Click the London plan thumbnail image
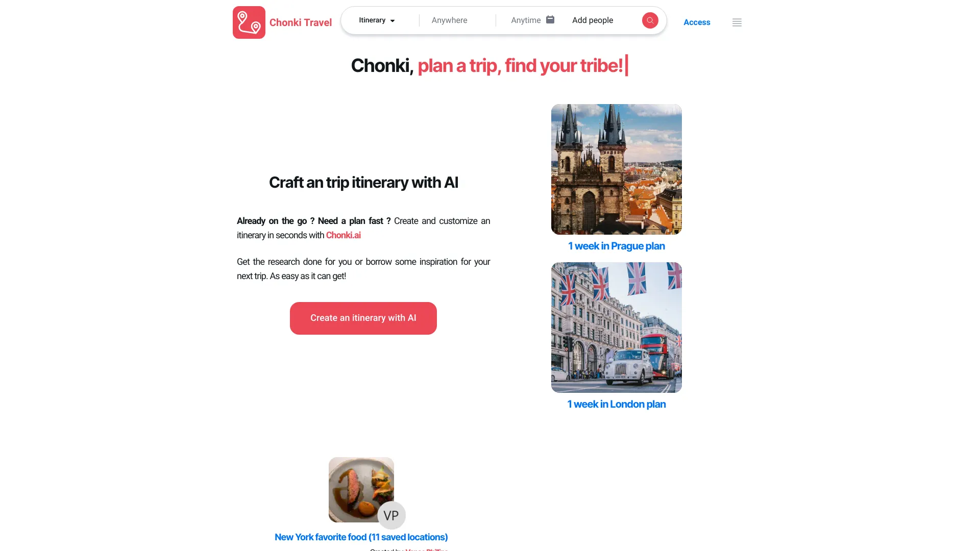The width and height of the screenshot is (980, 551). pos(616,327)
